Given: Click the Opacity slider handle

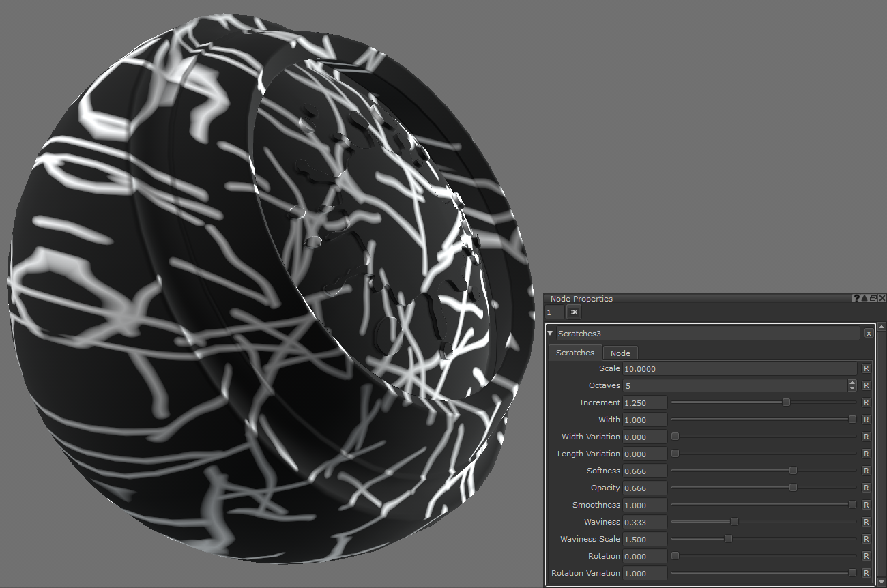Looking at the screenshot, I should pyautogui.click(x=793, y=488).
